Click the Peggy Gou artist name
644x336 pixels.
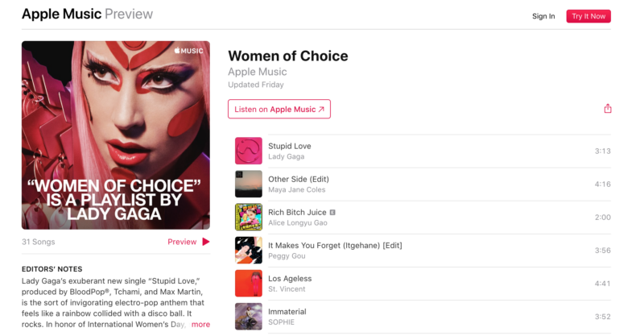(287, 256)
